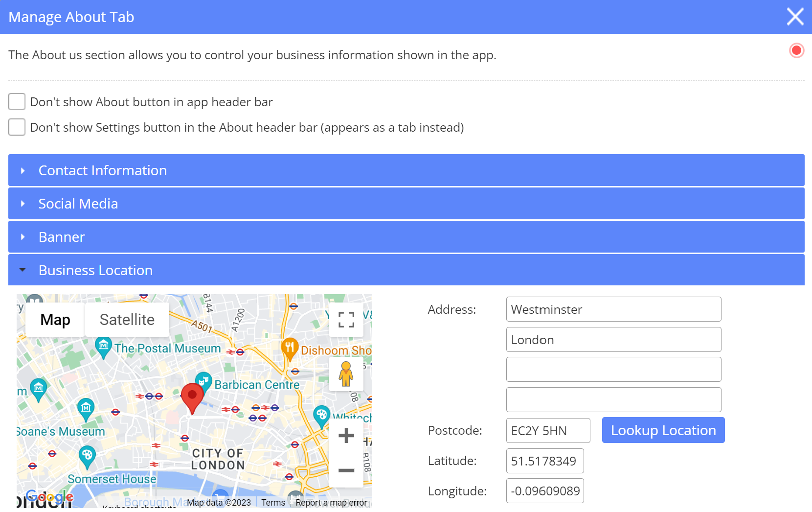Screen dimensions: 812x512
Task: Click the Street View pegman icon
Action: click(346, 374)
